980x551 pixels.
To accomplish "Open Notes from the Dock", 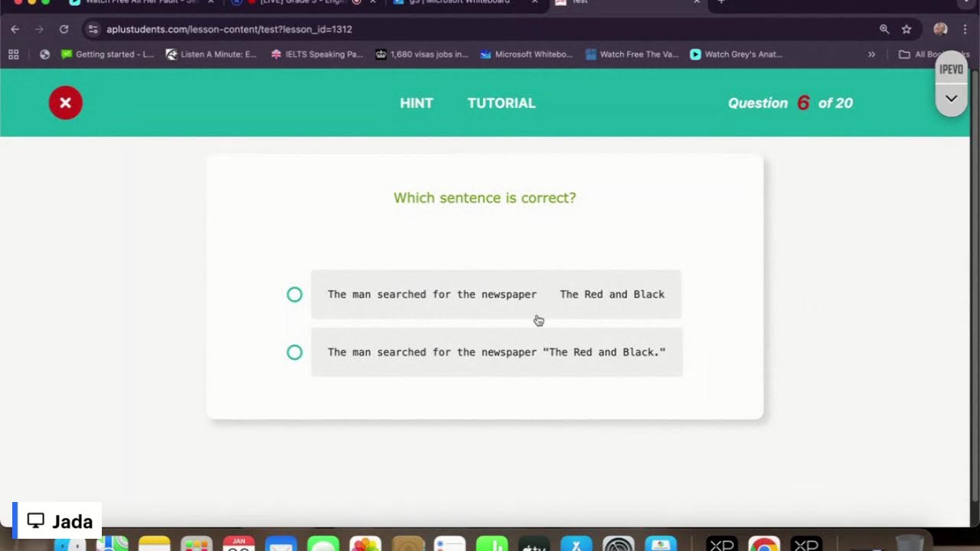I will coord(154,544).
